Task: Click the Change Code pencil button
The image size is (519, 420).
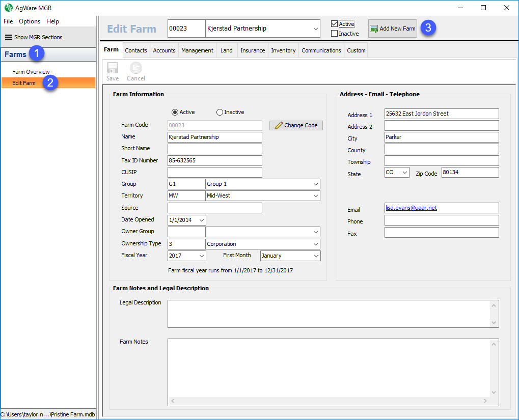Action: coord(296,125)
